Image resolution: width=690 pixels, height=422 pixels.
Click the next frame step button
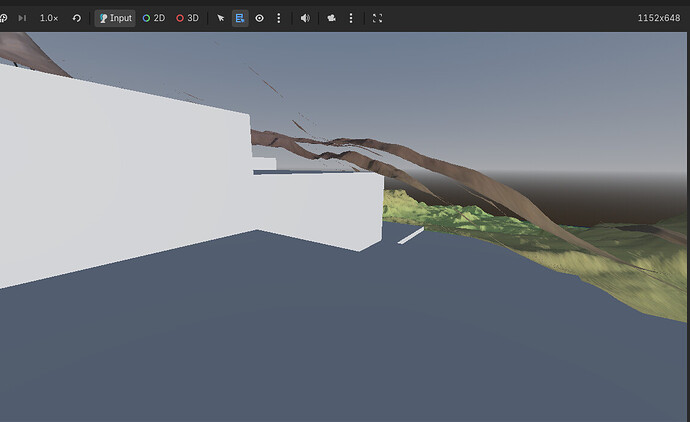(22, 18)
